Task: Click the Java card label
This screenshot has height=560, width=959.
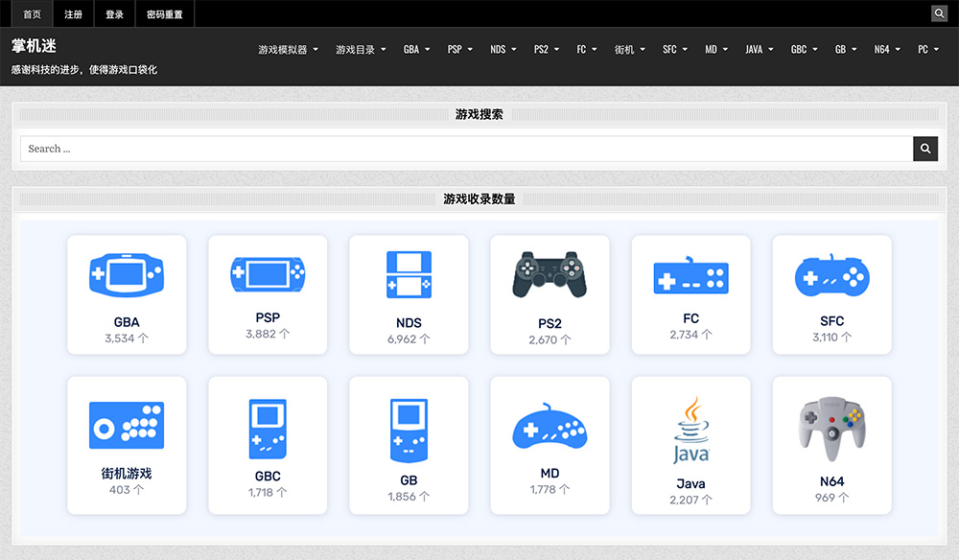Action: pyautogui.click(x=691, y=483)
